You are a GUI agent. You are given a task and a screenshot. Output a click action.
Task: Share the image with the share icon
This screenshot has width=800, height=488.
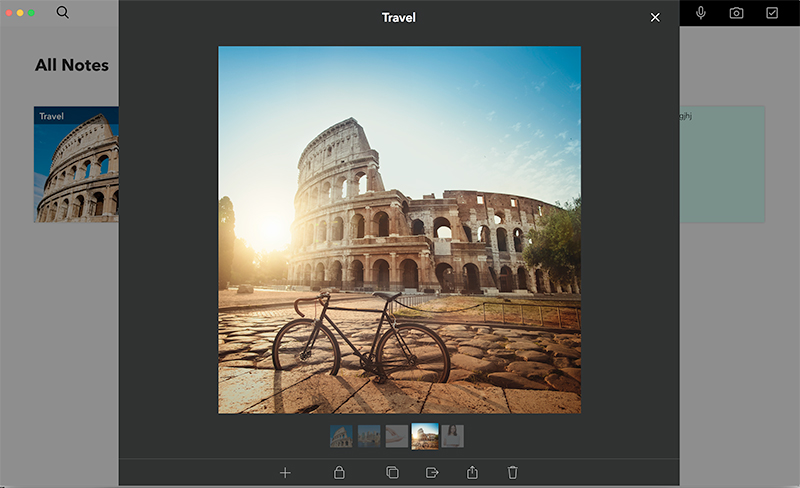click(472, 472)
